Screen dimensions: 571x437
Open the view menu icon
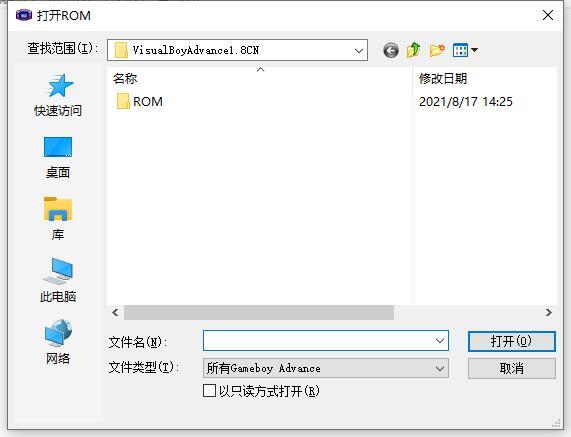pyautogui.click(x=465, y=50)
